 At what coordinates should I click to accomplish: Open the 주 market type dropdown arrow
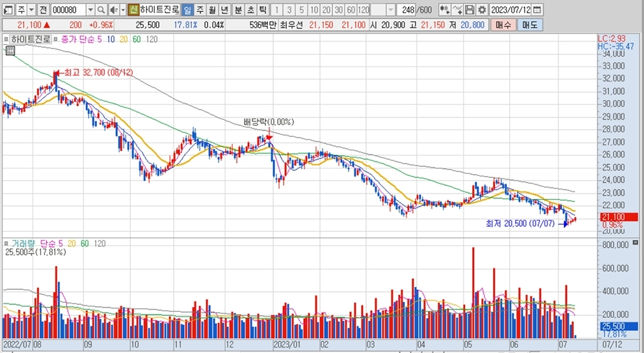click(31, 10)
